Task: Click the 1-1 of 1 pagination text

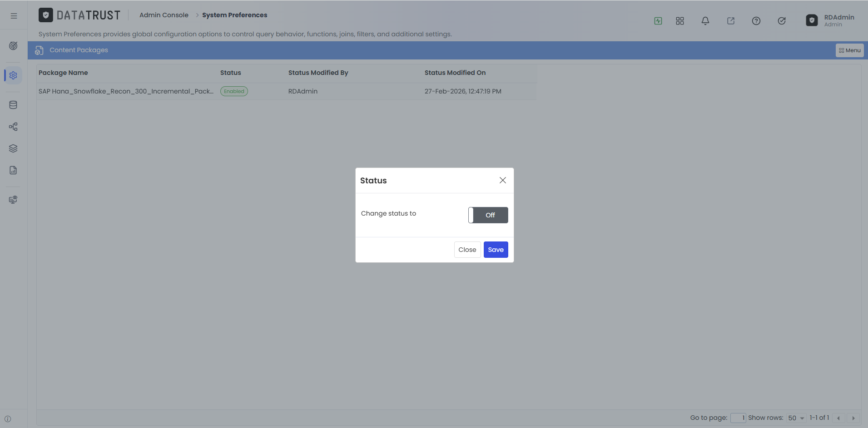Action: [819, 418]
